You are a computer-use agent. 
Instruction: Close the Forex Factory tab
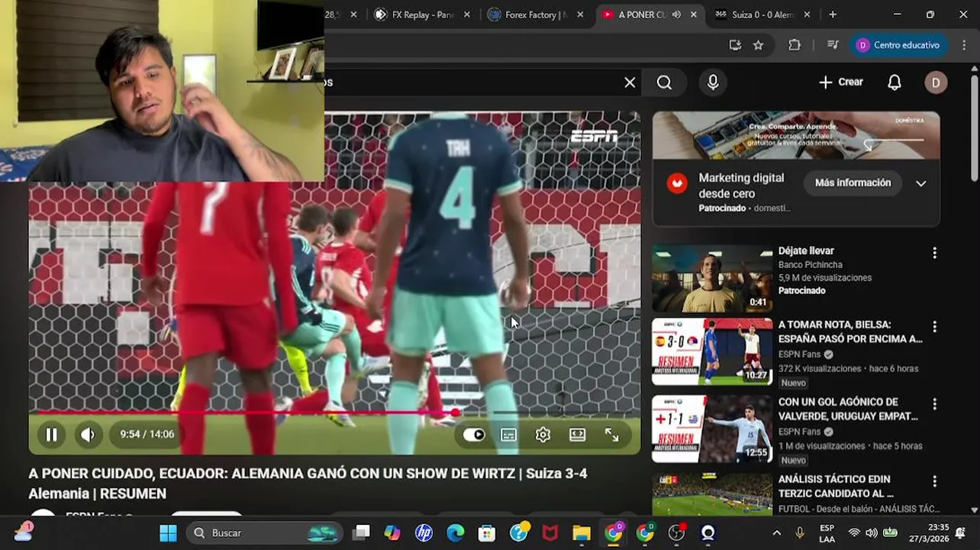(580, 15)
